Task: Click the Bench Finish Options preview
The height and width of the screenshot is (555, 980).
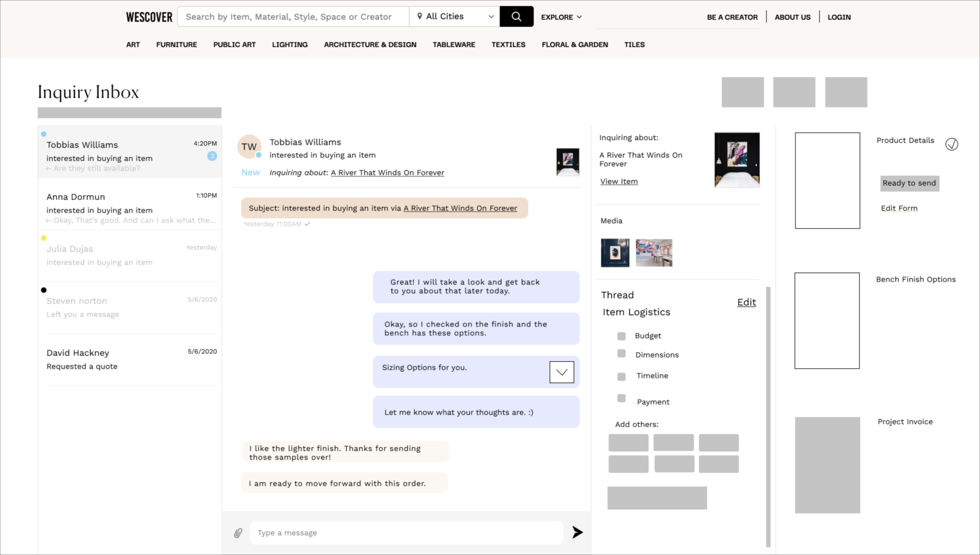Action: pyautogui.click(x=827, y=320)
